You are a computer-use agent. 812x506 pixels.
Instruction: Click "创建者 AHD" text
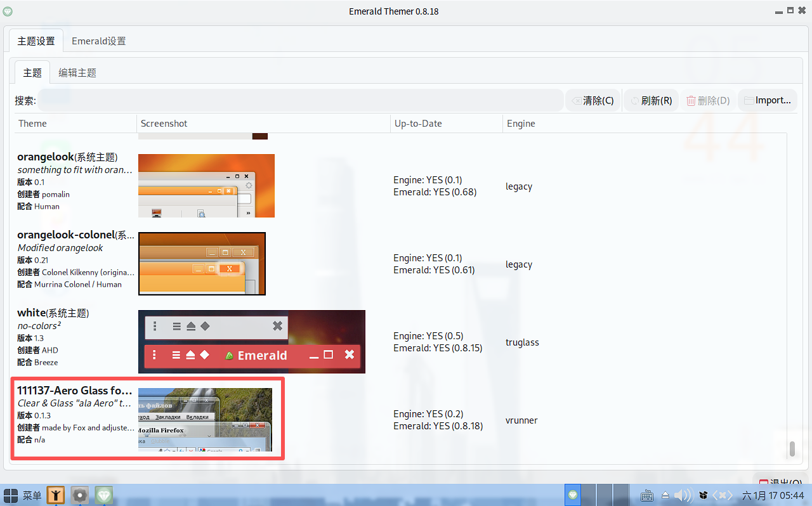(37, 350)
